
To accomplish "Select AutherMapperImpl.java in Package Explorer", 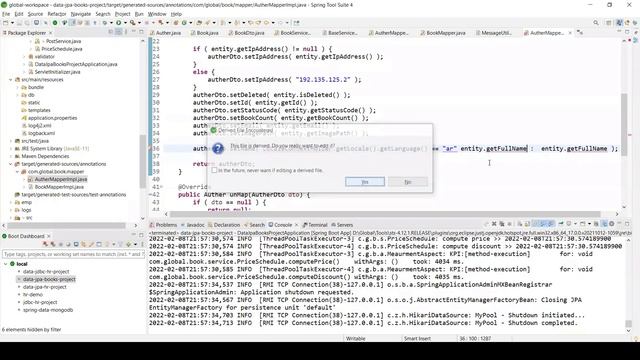I will click(x=60, y=179).
